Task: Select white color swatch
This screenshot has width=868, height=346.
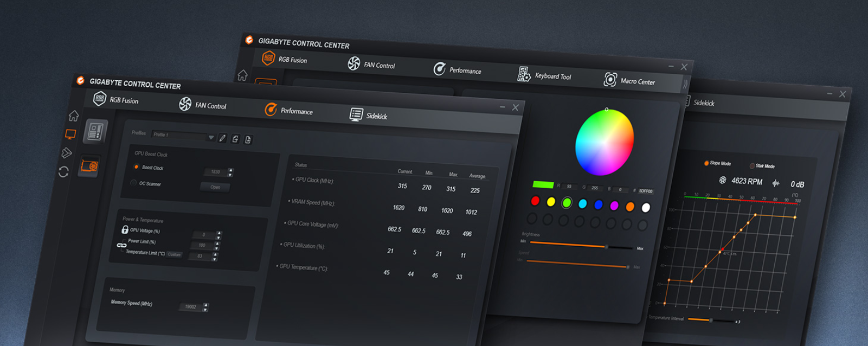Action: [646, 208]
